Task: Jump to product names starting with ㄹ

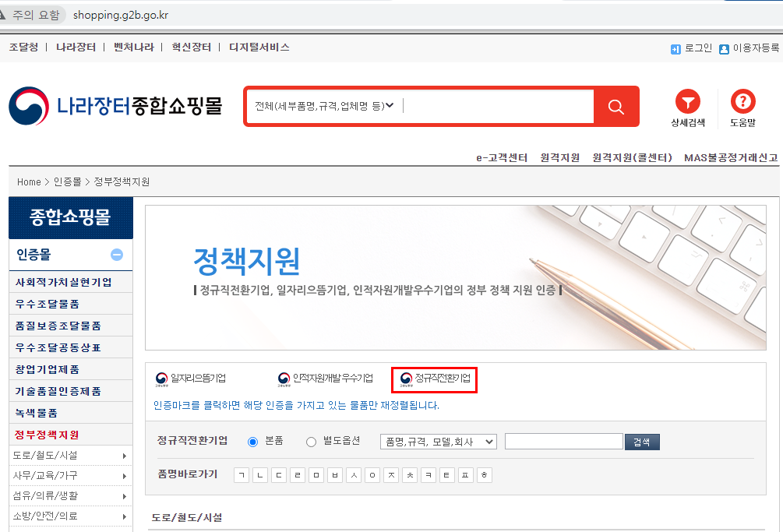Action: 298,475
